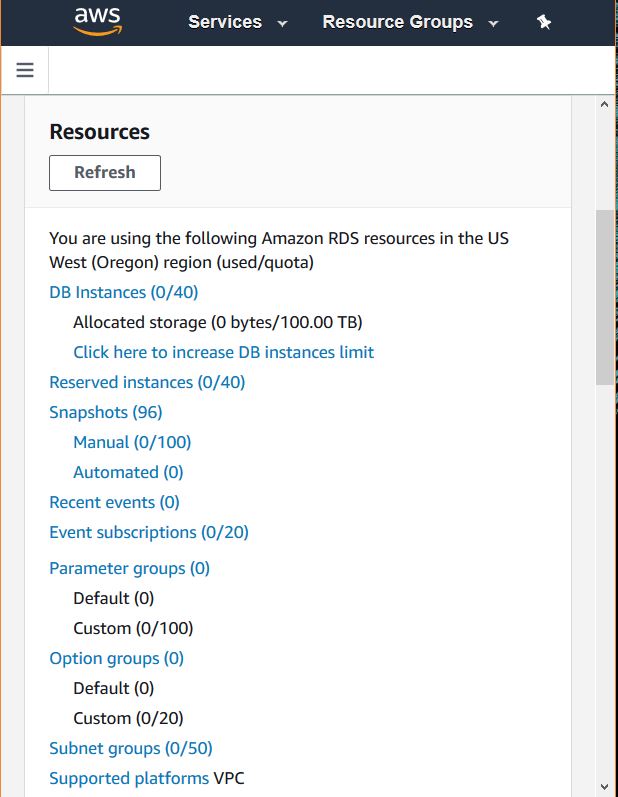Open the DB Instances (0/40) link
The image size is (618, 797).
[124, 292]
